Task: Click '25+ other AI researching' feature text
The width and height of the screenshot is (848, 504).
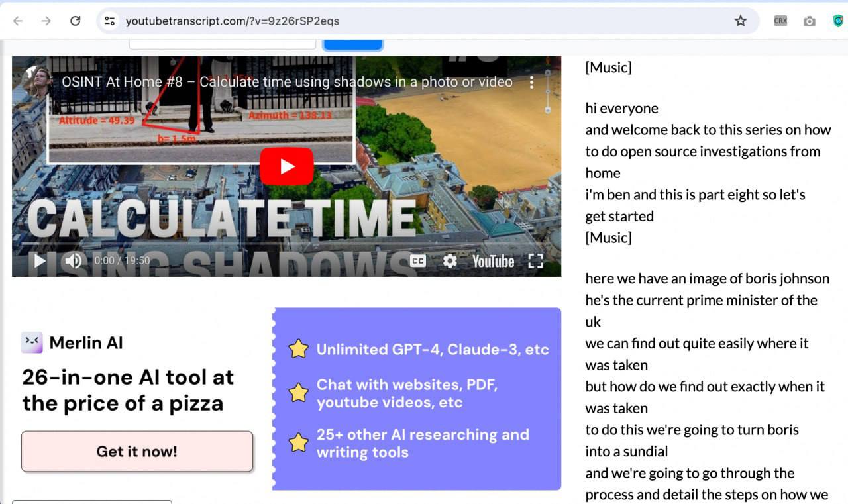Action: click(x=423, y=443)
